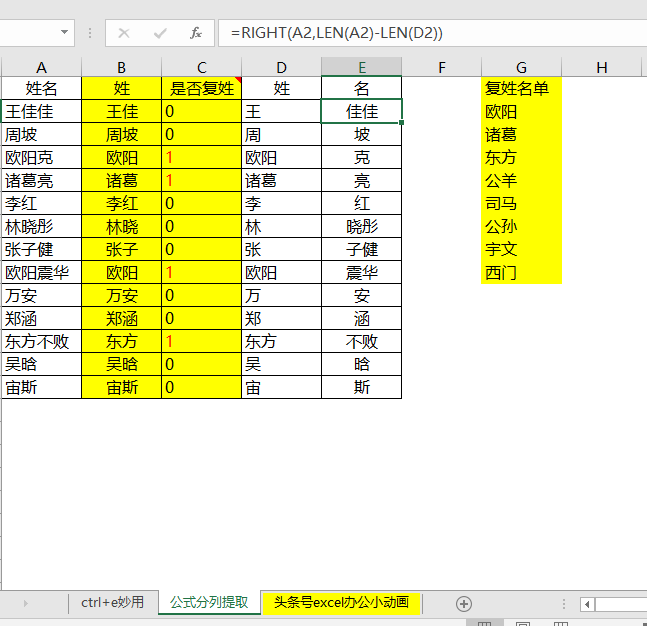Click cell 李红 in column A
The width and height of the screenshot is (647, 626).
click(41, 203)
